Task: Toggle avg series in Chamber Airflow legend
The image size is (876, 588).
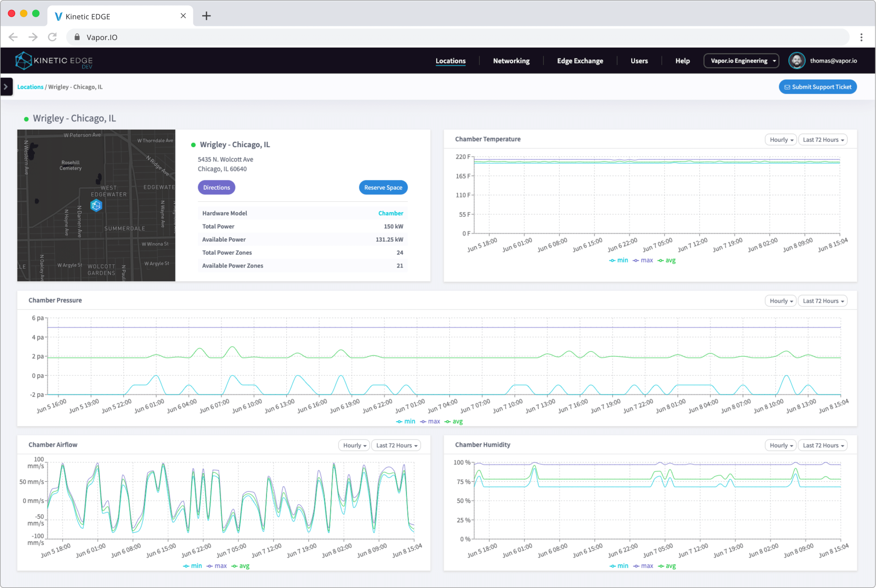Action: click(x=240, y=566)
